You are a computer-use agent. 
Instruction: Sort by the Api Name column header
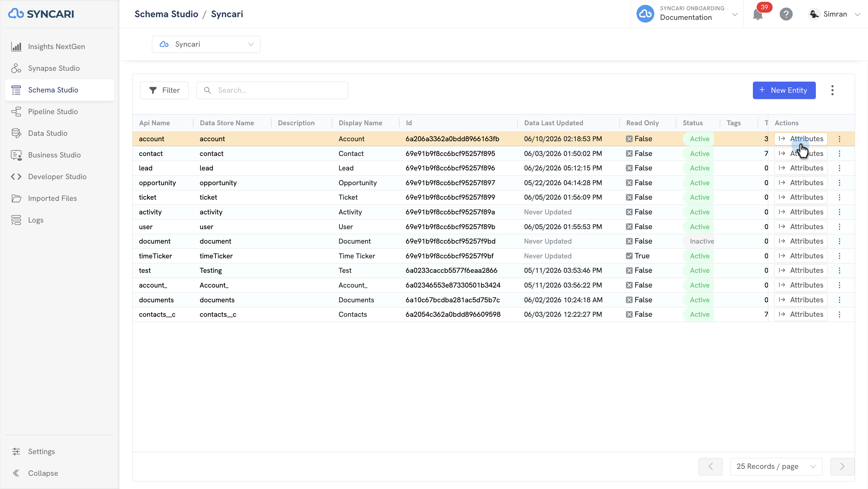(x=154, y=123)
